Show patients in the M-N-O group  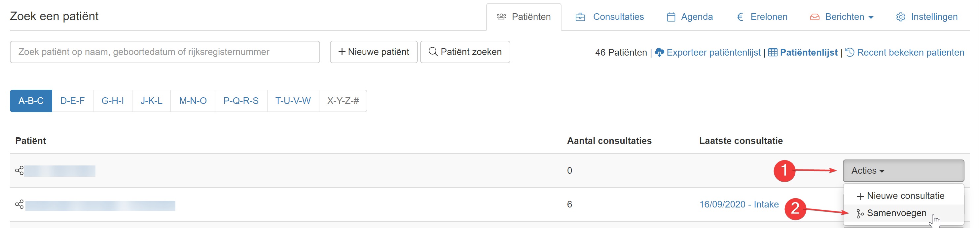pyautogui.click(x=193, y=101)
